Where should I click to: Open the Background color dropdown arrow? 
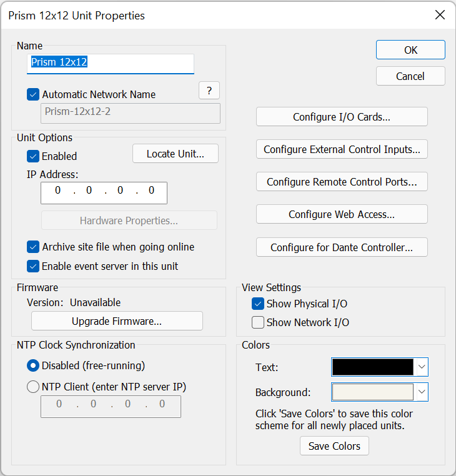coord(422,392)
